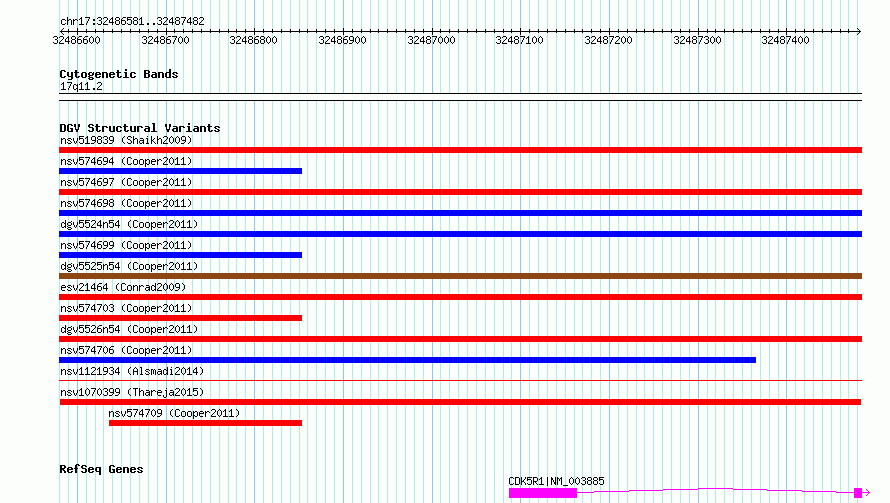Image resolution: width=890 pixels, height=503 pixels.
Task: Select the short red bar for nsv574703
Action: pos(180,318)
